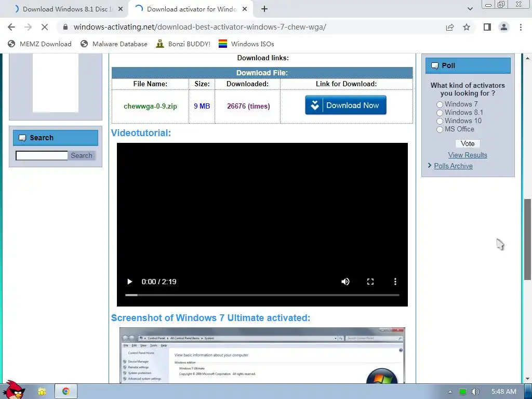Select the Windows 10 poll option
This screenshot has height=399, width=532.
coord(440,121)
